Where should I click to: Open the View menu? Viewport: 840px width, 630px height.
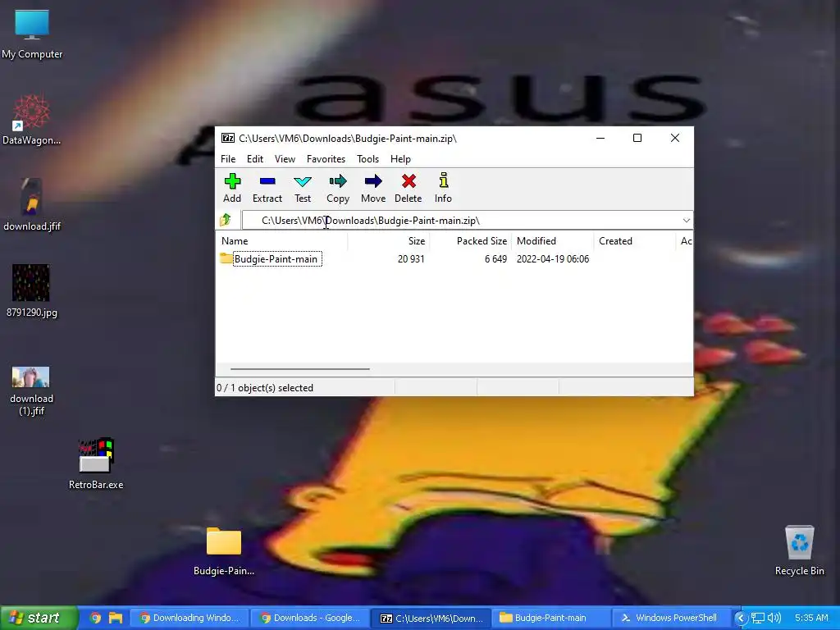[285, 159]
